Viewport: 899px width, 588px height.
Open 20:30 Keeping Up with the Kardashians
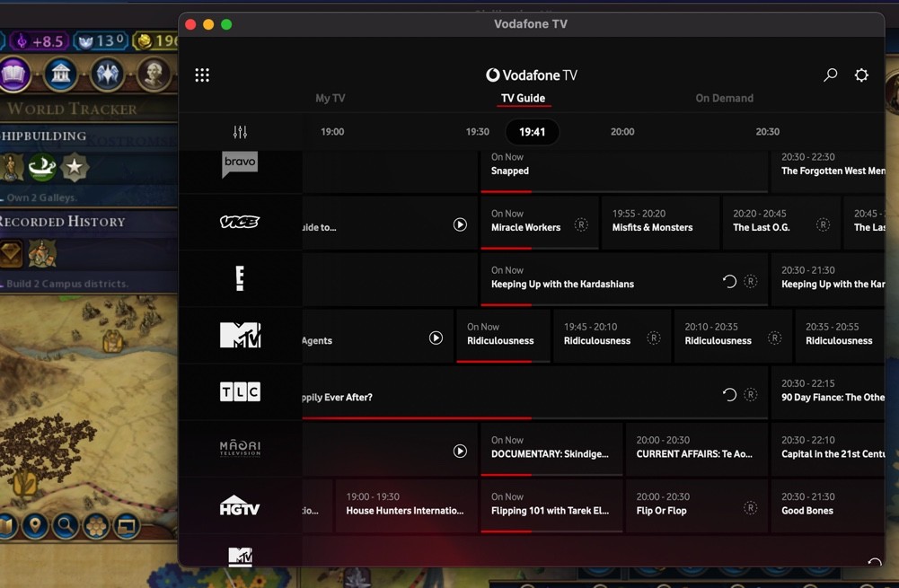click(828, 278)
